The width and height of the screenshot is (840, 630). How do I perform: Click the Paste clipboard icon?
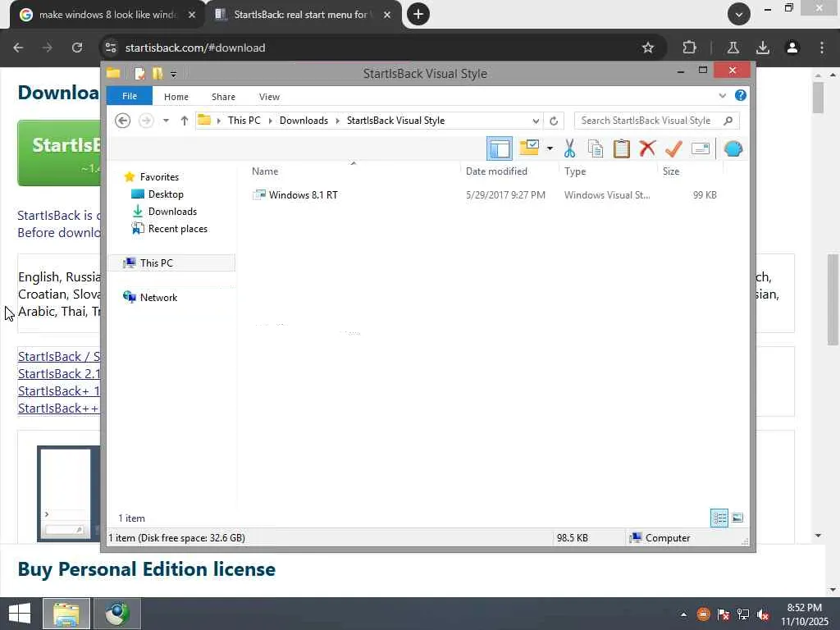click(622, 148)
